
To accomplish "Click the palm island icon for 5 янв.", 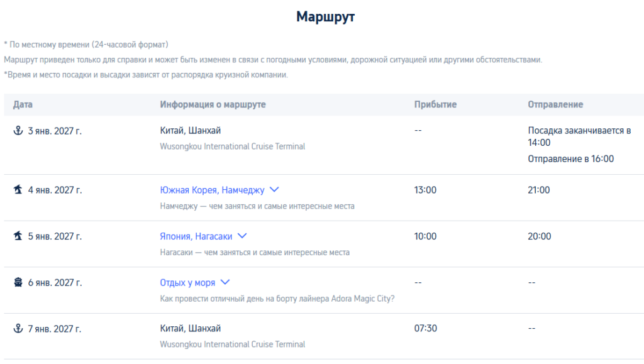I will [18, 236].
